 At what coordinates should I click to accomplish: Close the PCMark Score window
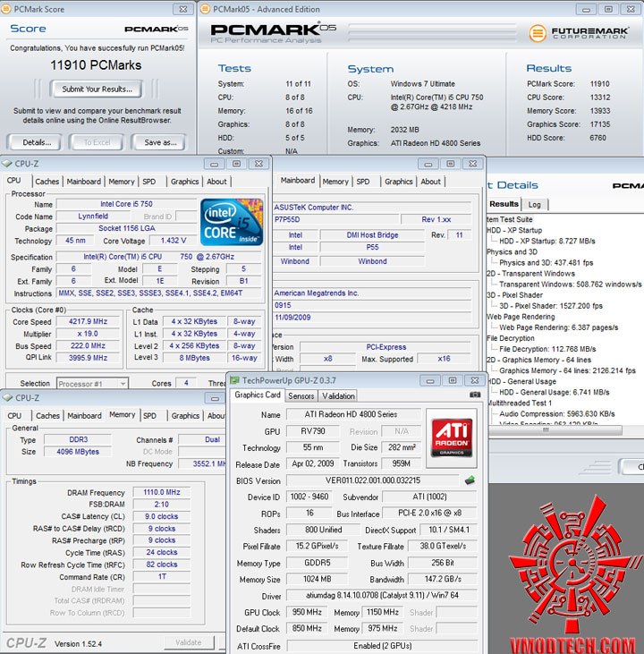coord(183,9)
